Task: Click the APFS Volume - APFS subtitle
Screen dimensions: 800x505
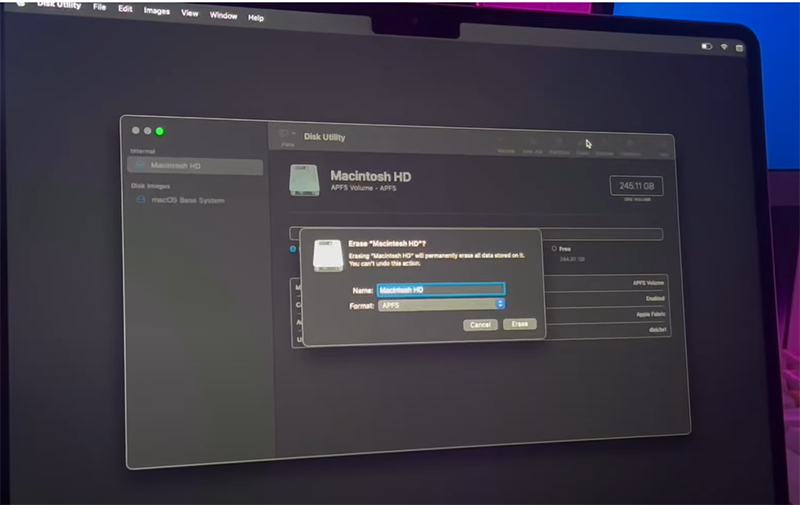Action: coord(363,188)
